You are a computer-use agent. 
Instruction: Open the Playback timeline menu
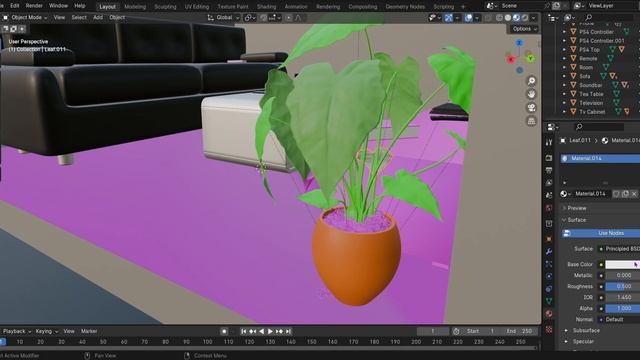tap(16, 331)
